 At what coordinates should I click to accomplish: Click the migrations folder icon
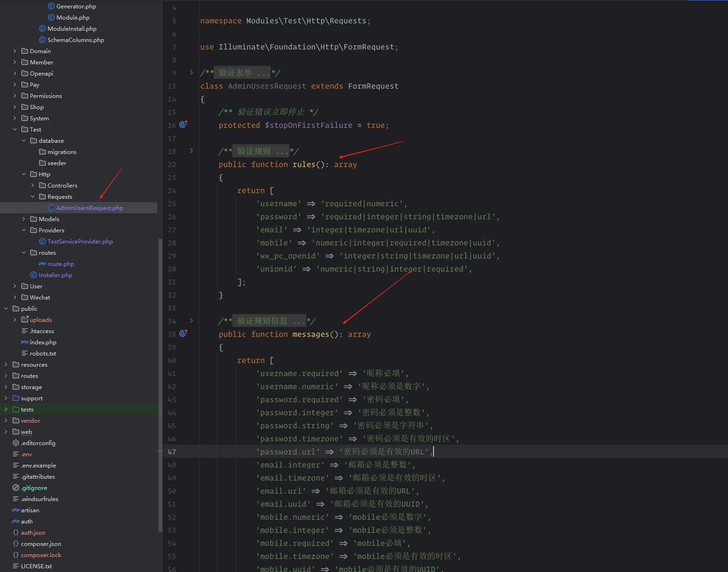pyautogui.click(x=42, y=152)
